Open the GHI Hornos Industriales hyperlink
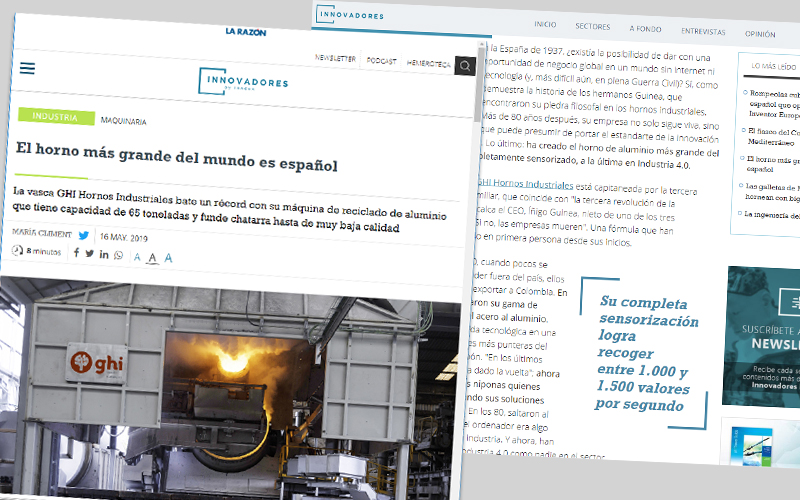This screenshot has height=500, width=800. click(x=525, y=183)
